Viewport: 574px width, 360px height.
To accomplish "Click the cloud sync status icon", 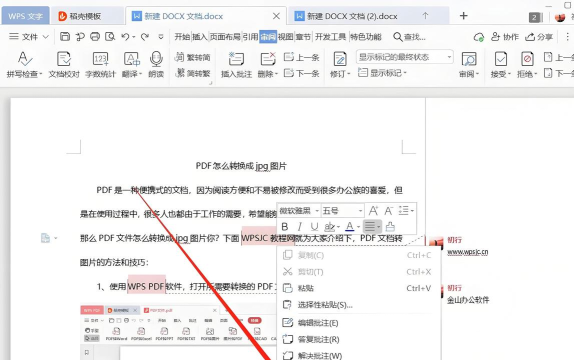I will coord(479,37).
